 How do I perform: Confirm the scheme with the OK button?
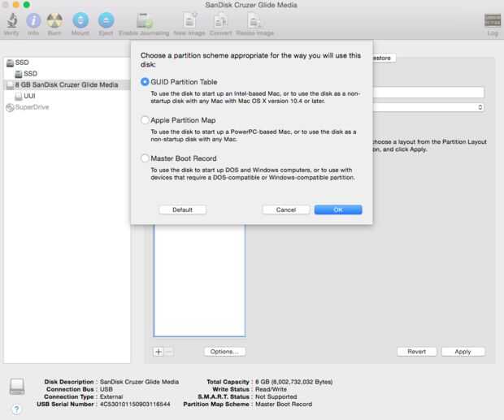coord(338,210)
